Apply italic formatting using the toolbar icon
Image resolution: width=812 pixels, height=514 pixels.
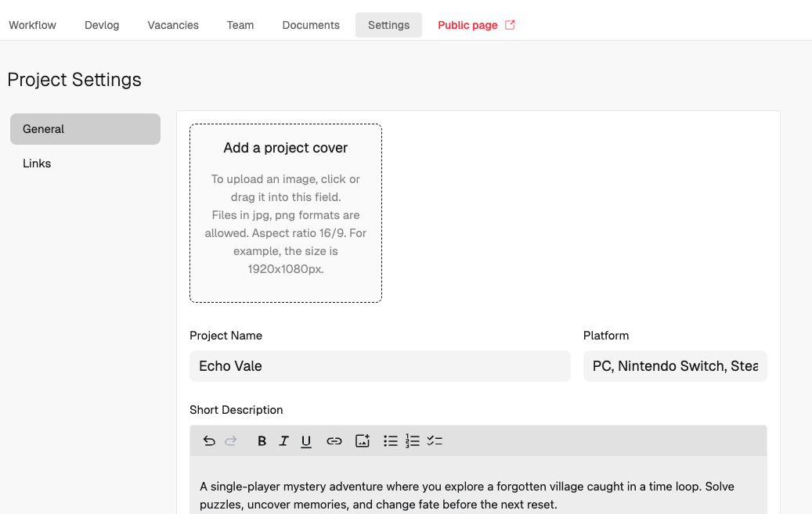click(283, 440)
